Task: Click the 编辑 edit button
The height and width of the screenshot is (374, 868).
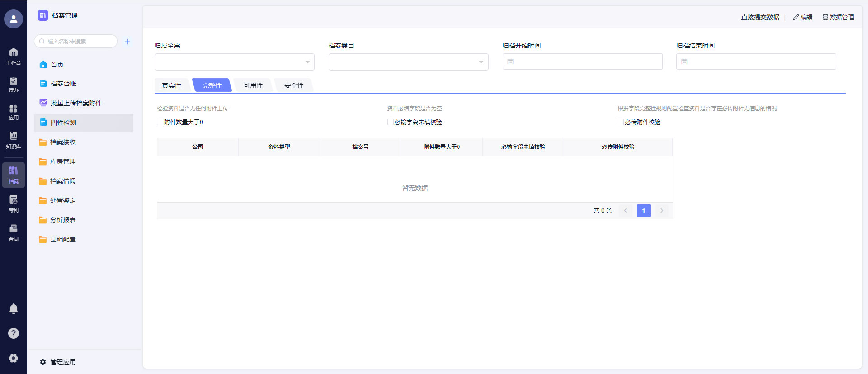Action: point(803,17)
